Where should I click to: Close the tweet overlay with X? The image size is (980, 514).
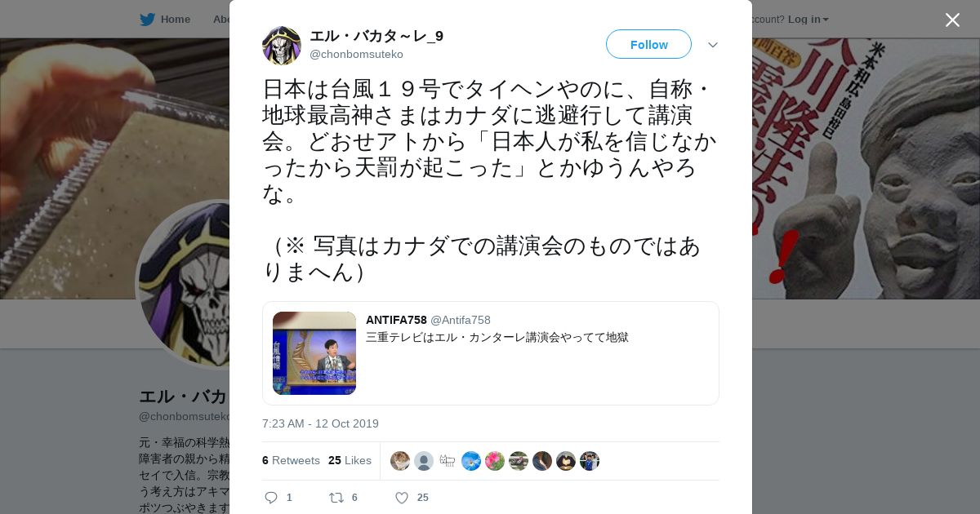pos(952,20)
